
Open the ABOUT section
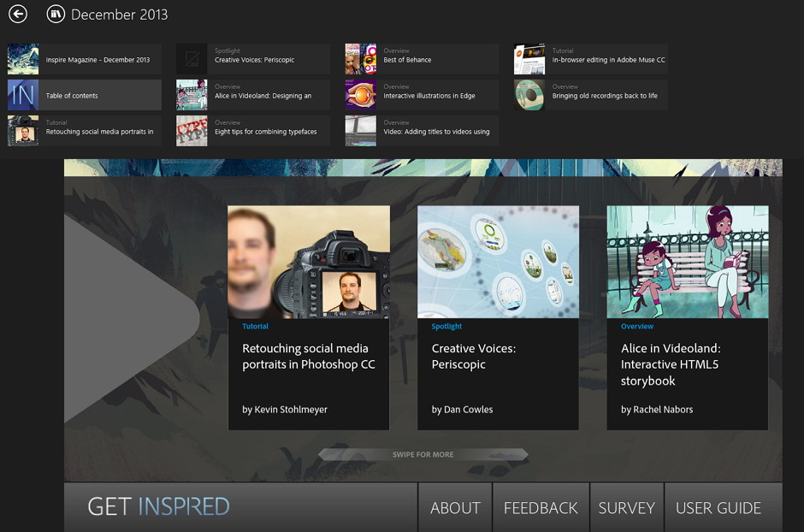(x=455, y=507)
